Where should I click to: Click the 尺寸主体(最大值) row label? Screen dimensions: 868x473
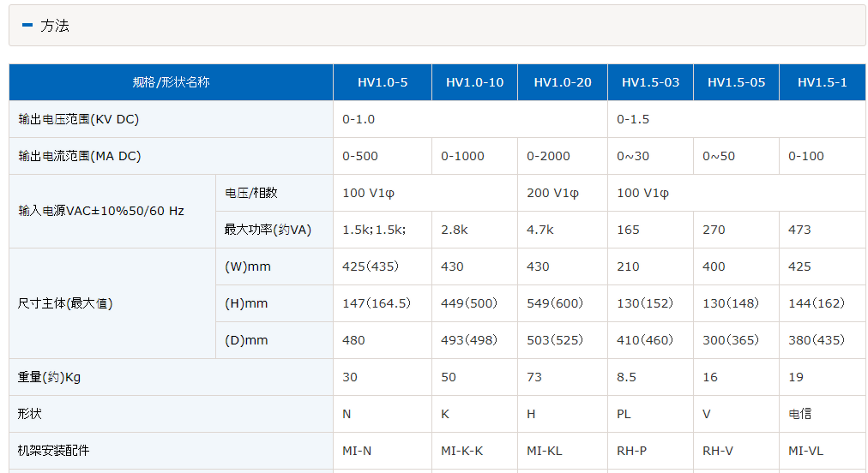[65, 303]
